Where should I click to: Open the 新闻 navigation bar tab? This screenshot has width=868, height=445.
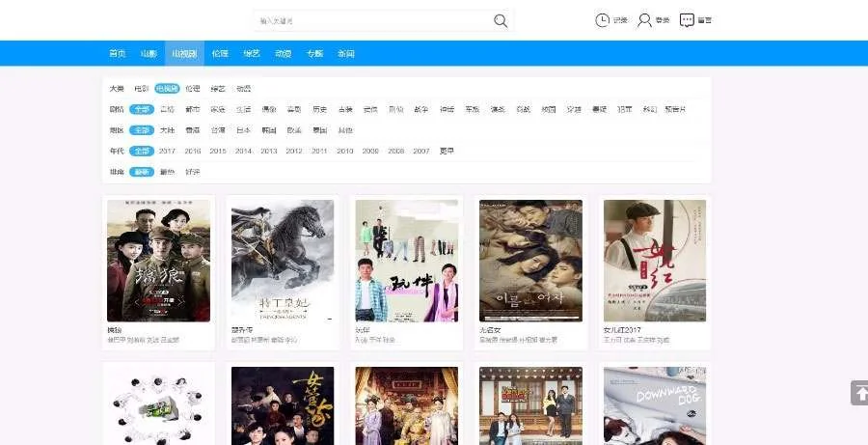click(346, 54)
